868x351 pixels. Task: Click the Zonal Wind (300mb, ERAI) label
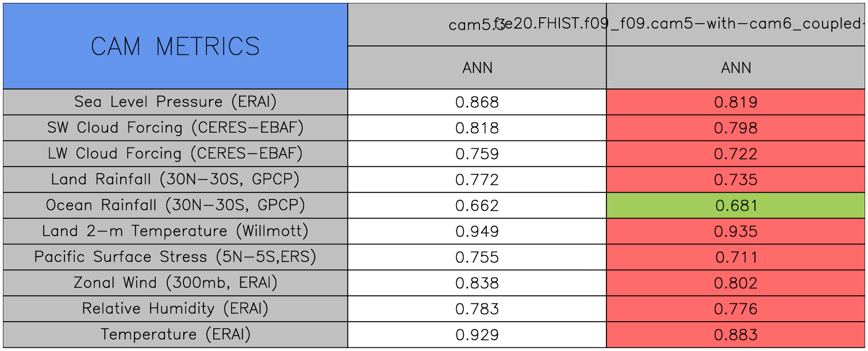point(175,283)
